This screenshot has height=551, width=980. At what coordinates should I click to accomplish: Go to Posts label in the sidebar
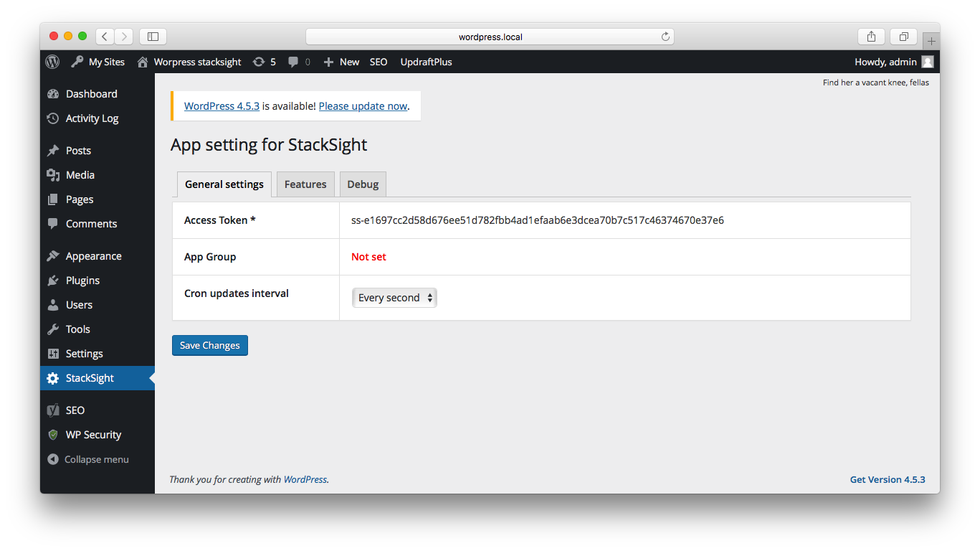79,151
